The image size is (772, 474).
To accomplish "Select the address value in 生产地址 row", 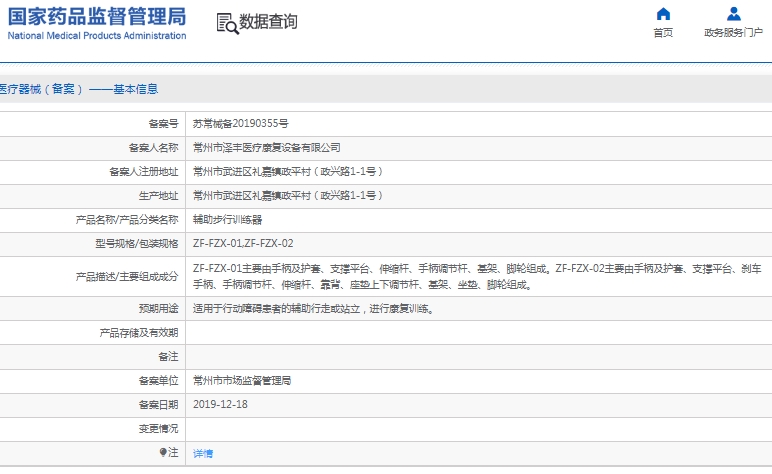I will (x=288, y=196).
